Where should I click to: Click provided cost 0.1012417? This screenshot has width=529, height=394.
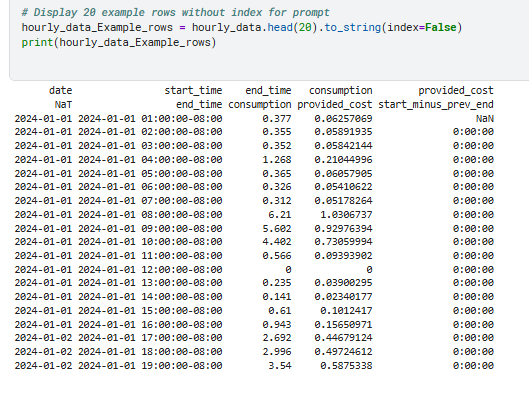pyautogui.click(x=346, y=311)
